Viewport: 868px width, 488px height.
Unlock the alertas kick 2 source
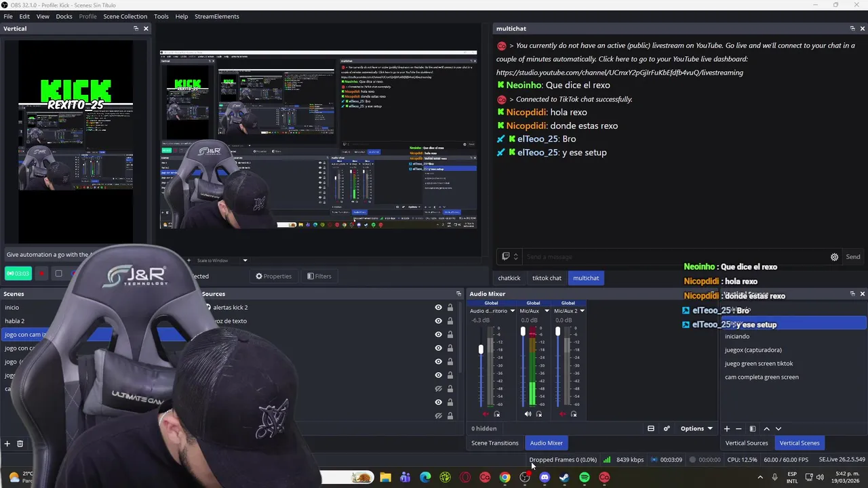tap(450, 307)
